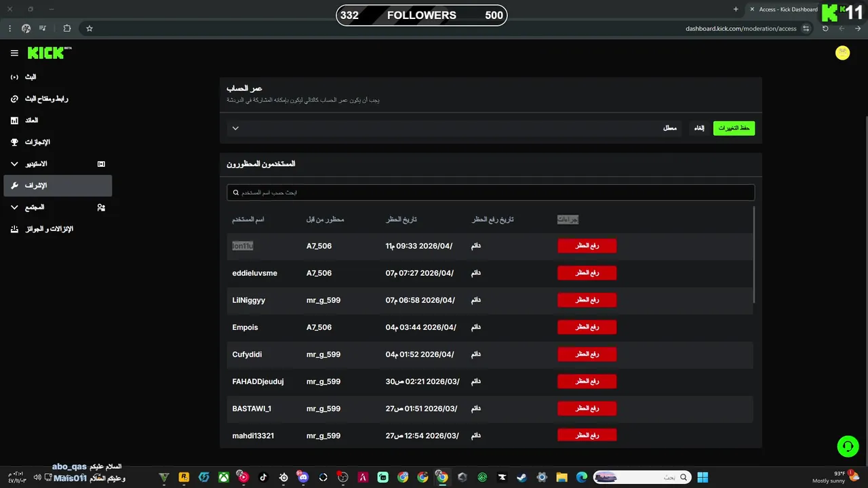Open a new browser tab
Viewport: 868px width, 488px height.
coord(736,9)
